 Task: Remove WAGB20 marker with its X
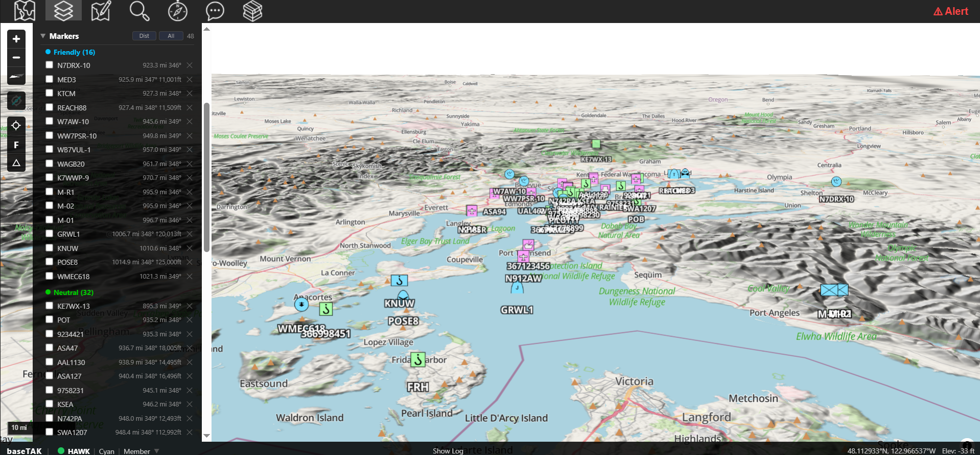click(190, 164)
